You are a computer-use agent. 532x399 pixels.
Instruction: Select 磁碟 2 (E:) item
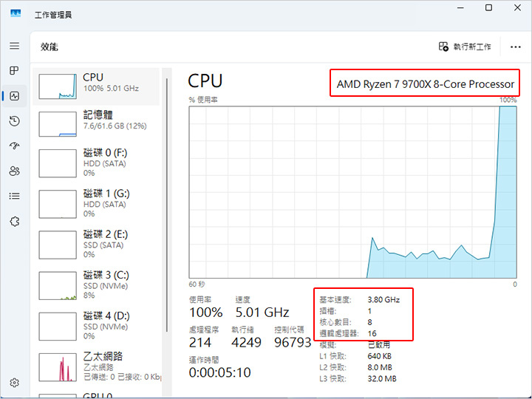[96, 245]
